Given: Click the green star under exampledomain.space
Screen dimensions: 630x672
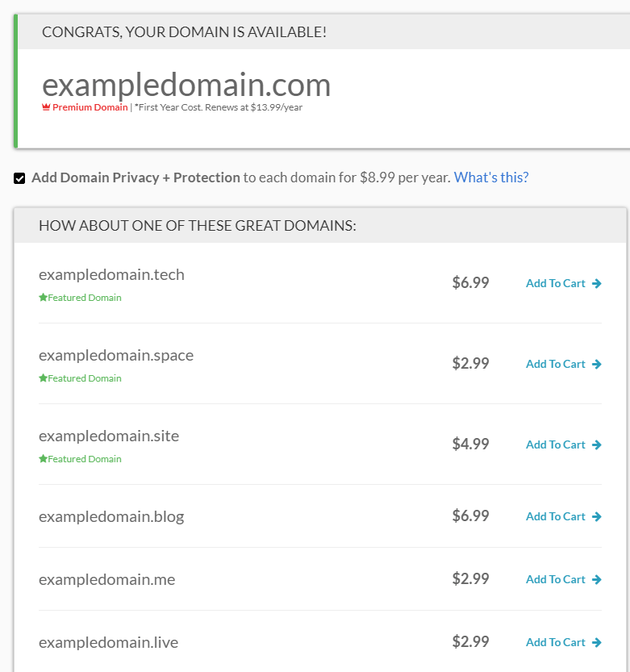Looking at the screenshot, I should 43,378.
